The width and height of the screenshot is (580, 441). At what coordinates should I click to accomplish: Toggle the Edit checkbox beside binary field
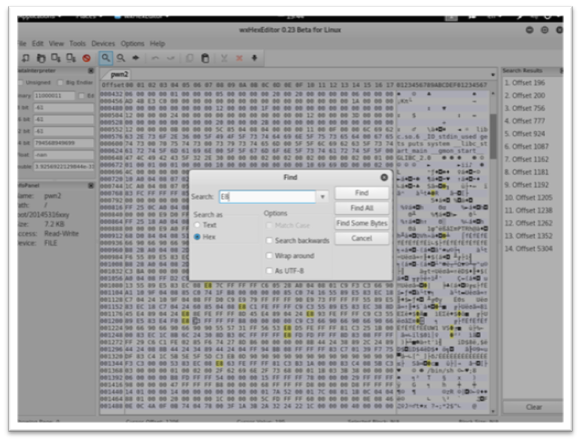click(81, 96)
